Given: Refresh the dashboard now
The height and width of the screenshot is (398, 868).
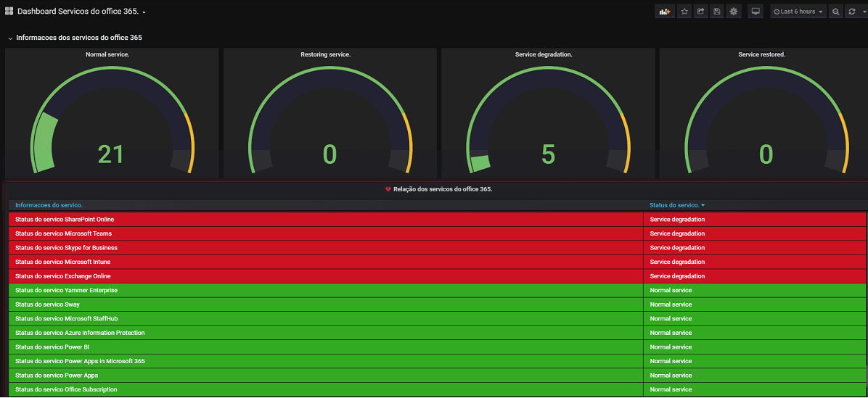Looking at the screenshot, I should 853,11.
